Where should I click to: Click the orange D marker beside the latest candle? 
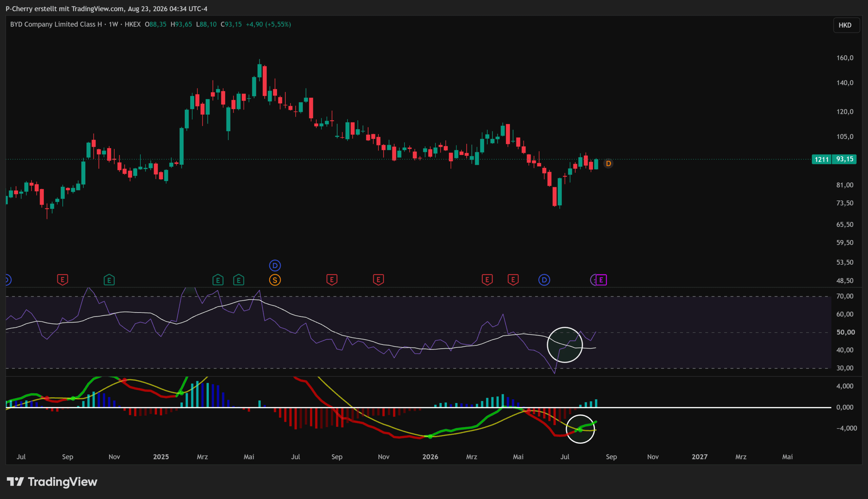click(x=608, y=163)
